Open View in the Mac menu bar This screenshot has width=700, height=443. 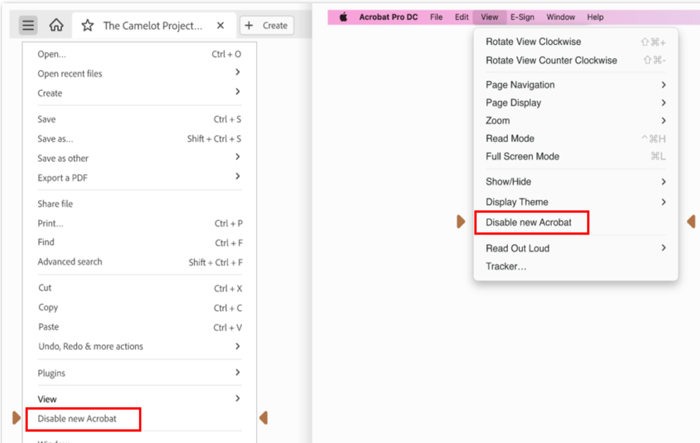tap(489, 17)
